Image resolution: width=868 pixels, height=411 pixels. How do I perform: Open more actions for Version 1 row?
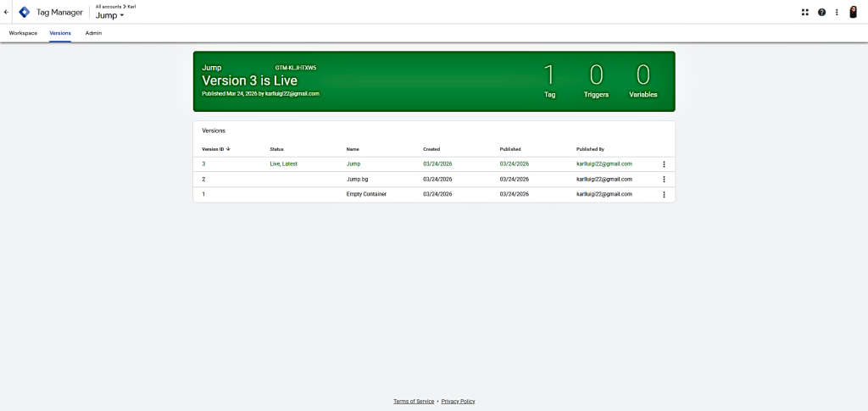click(664, 195)
